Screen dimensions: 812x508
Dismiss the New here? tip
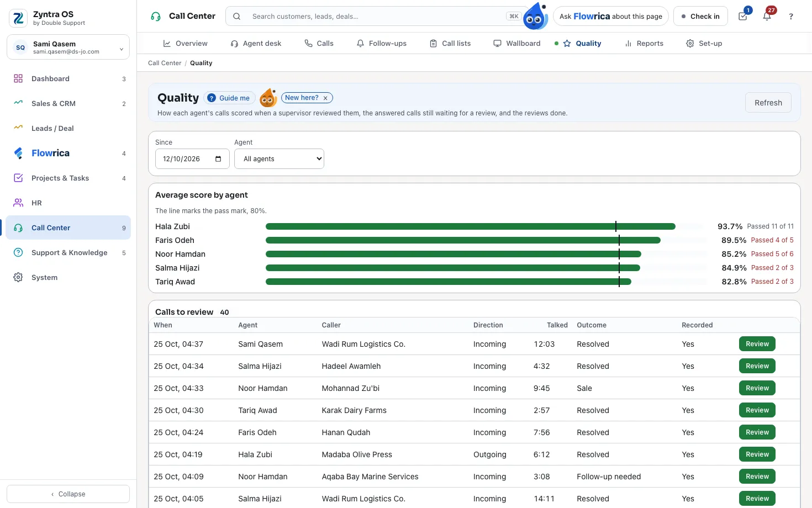[325, 98]
